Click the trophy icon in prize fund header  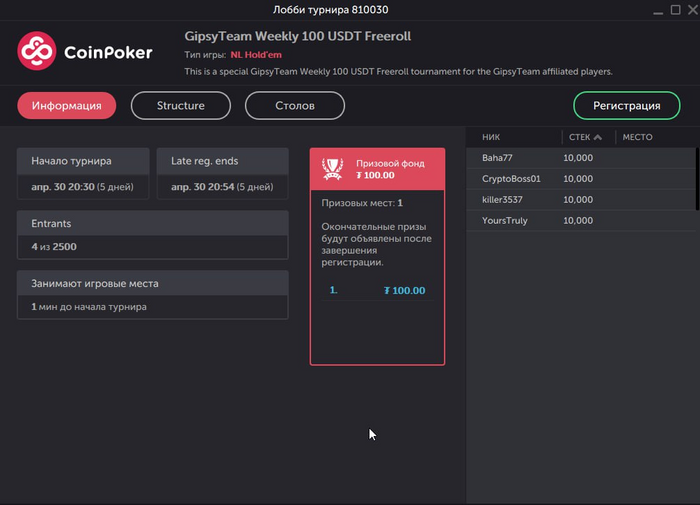(x=333, y=169)
